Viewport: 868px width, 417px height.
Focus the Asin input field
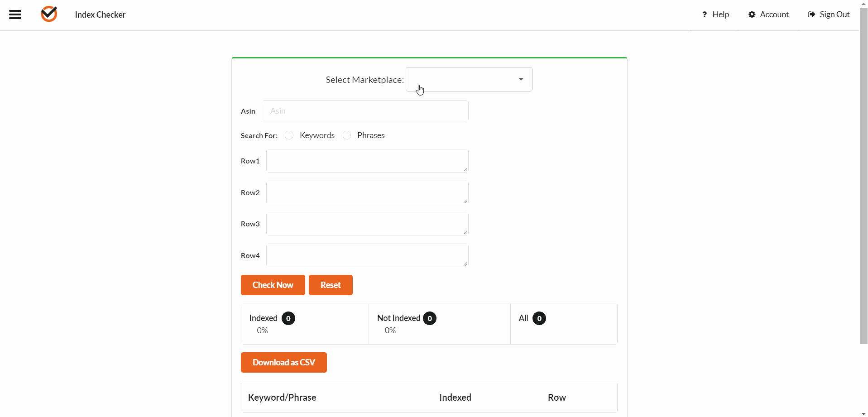pyautogui.click(x=365, y=111)
